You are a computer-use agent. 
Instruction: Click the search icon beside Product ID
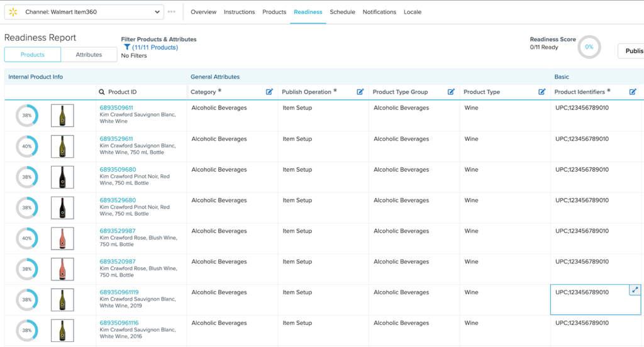pos(102,92)
